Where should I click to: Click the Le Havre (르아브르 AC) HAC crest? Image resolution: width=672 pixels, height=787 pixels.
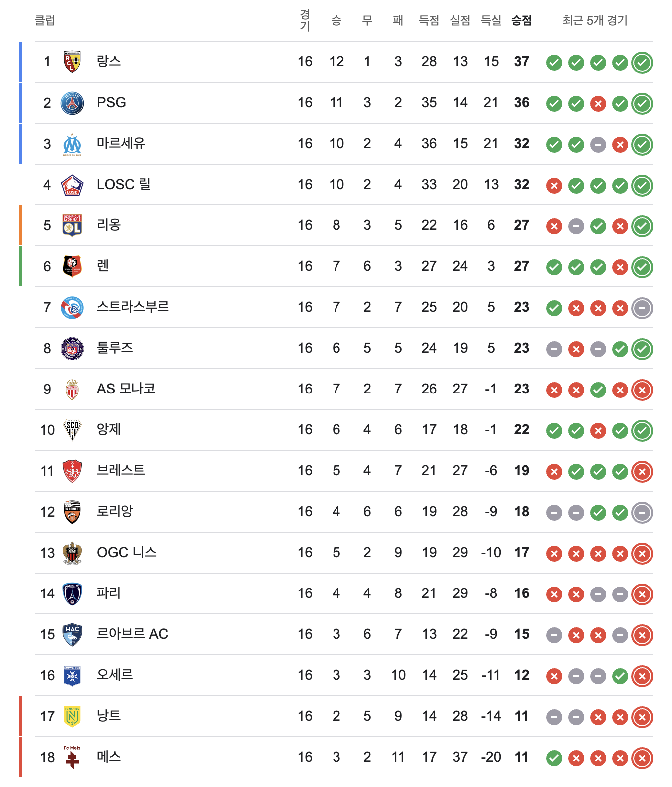pyautogui.click(x=72, y=635)
